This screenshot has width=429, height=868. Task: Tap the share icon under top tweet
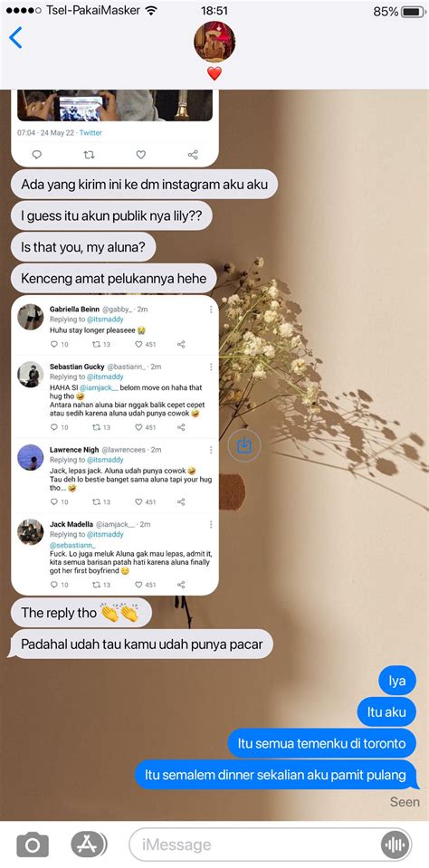[193, 155]
